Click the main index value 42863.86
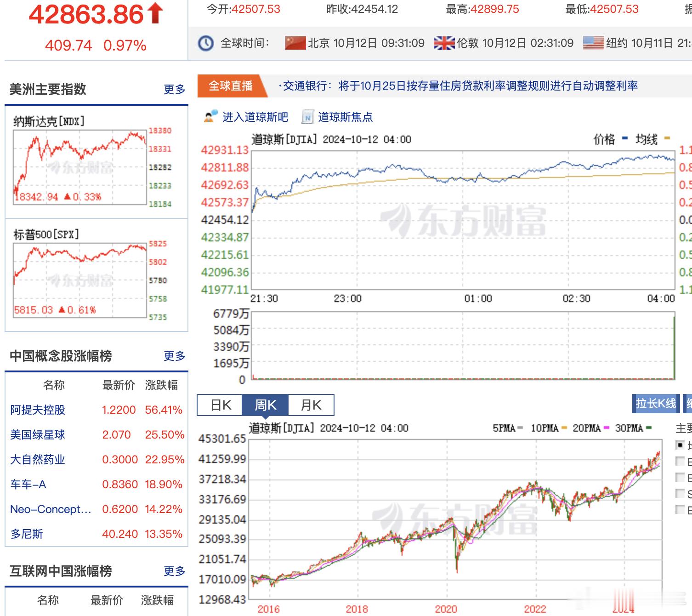The height and width of the screenshot is (616, 692). click(x=86, y=14)
